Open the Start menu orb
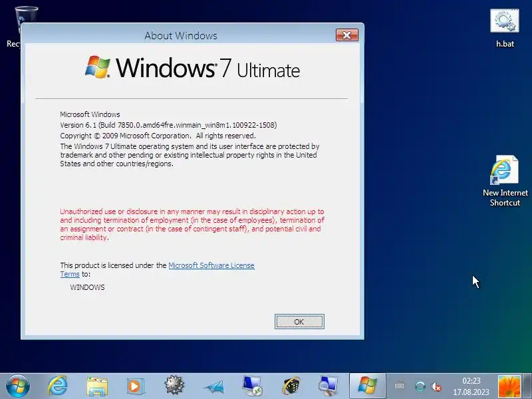The width and height of the screenshot is (532, 399). 18,386
